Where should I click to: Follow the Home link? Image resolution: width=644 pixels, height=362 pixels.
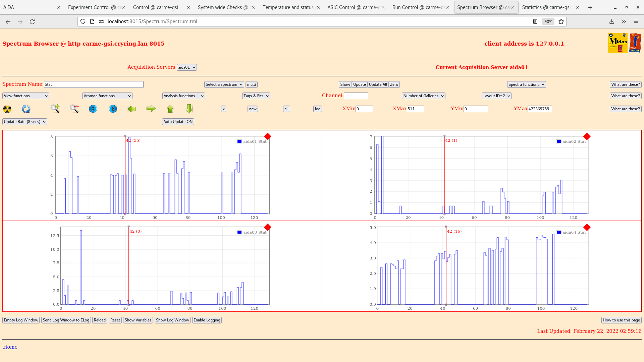tap(10, 347)
